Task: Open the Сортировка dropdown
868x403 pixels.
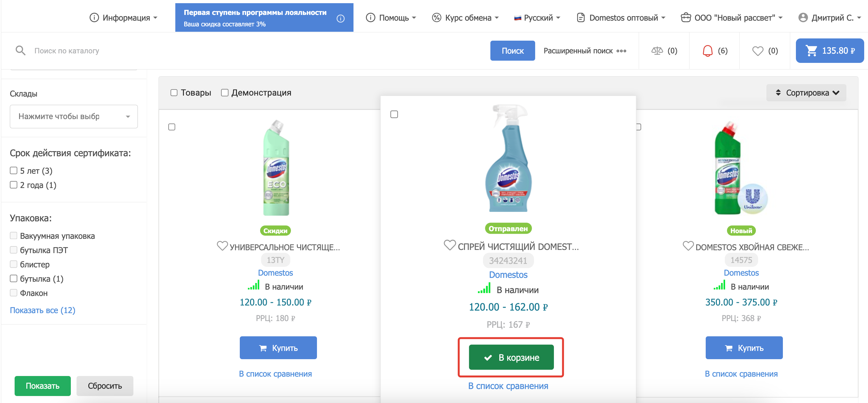Action: (806, 93)
